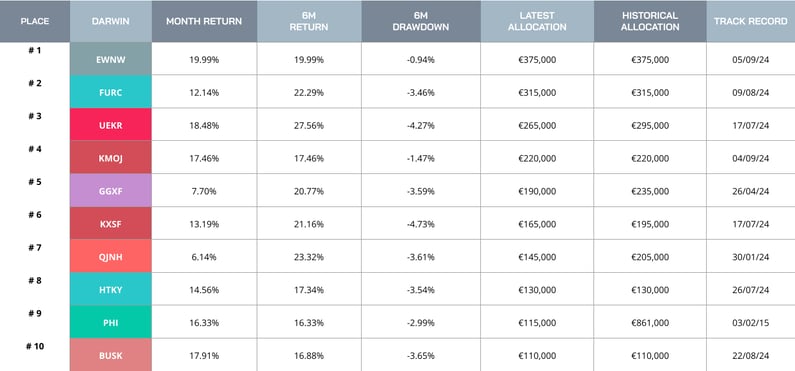Select the EWNW darwin cell
The image size is (795, 371).
[111, 59]
